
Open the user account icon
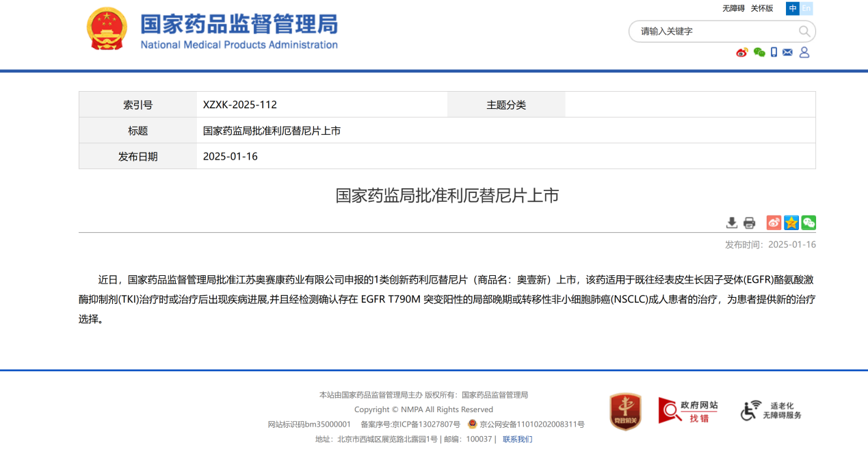(x=804, y=53)
